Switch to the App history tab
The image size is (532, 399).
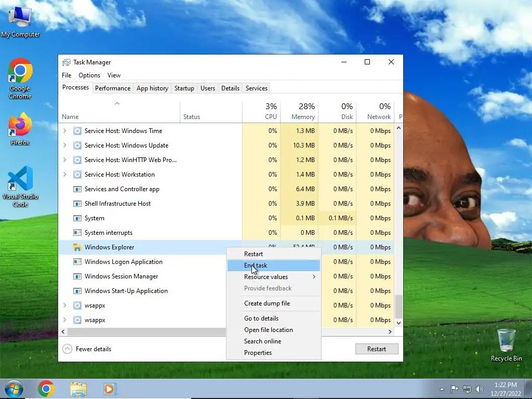[152, 88]
